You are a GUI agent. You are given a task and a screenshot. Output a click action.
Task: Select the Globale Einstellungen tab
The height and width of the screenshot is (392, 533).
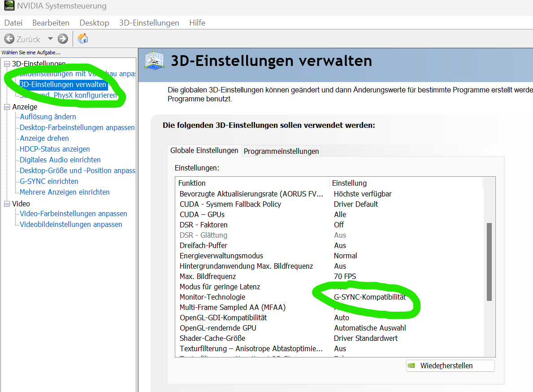pos(204,150)
